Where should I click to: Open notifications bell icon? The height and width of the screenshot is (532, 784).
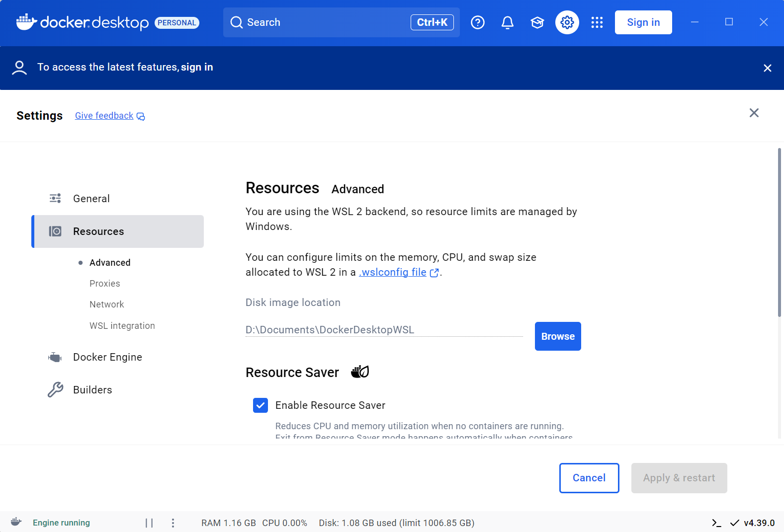pos(508,22)
